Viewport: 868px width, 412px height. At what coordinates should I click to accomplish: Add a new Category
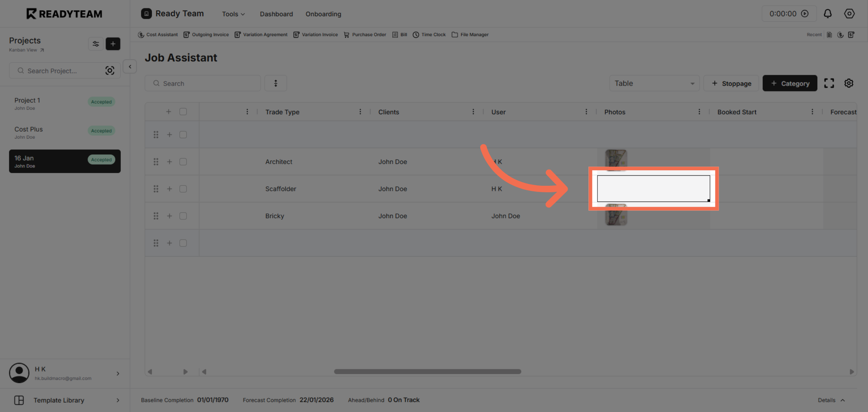790,83
